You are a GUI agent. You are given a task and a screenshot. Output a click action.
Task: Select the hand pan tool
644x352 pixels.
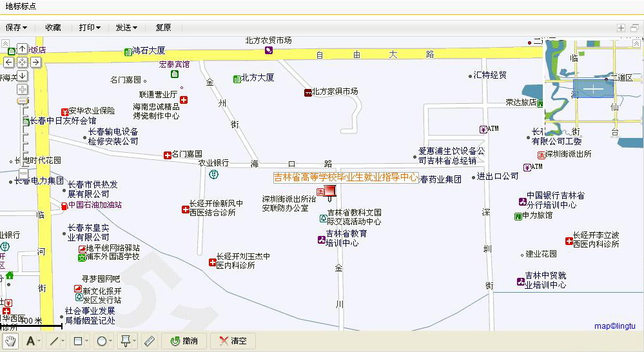pos(10,341)
